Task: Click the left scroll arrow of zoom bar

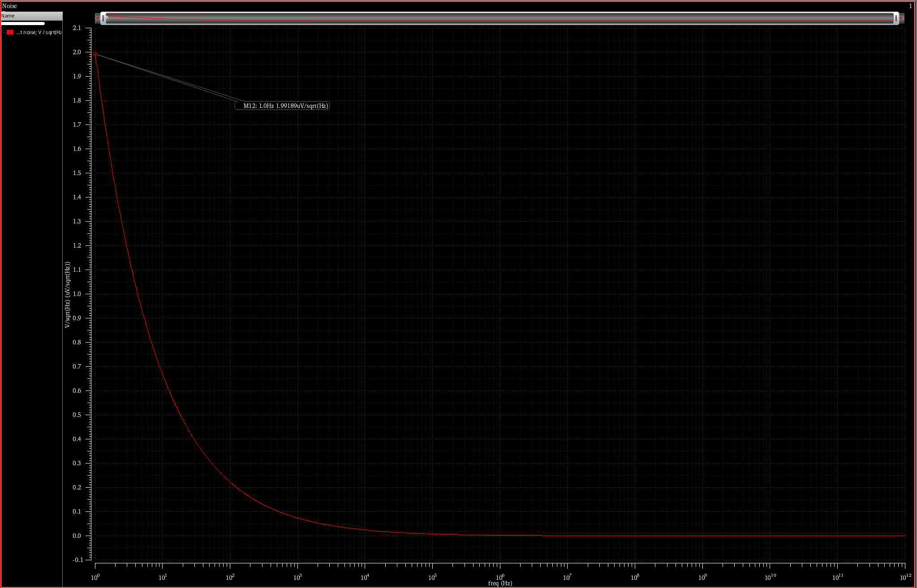Action: click(97, 18)
